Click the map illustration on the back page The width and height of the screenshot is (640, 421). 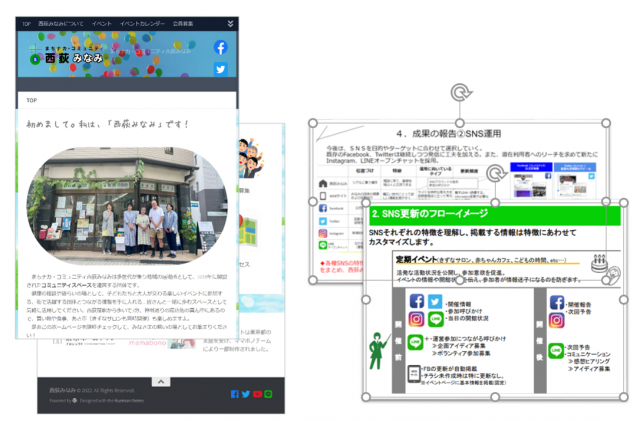248,231
